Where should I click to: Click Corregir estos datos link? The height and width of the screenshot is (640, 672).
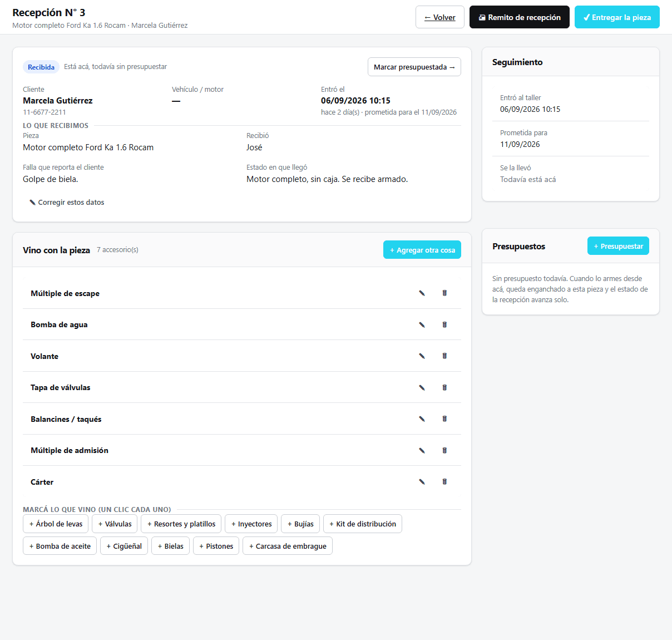[67, 203]
